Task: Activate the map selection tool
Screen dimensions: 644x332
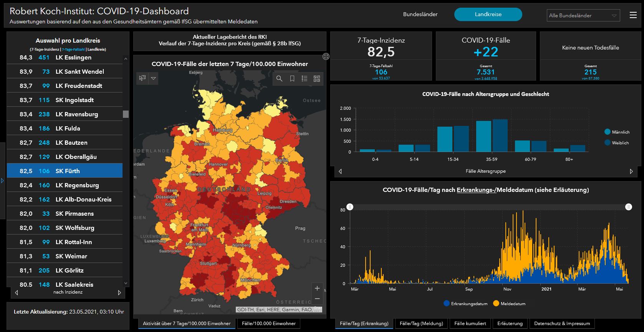Action: pos(142,78)
